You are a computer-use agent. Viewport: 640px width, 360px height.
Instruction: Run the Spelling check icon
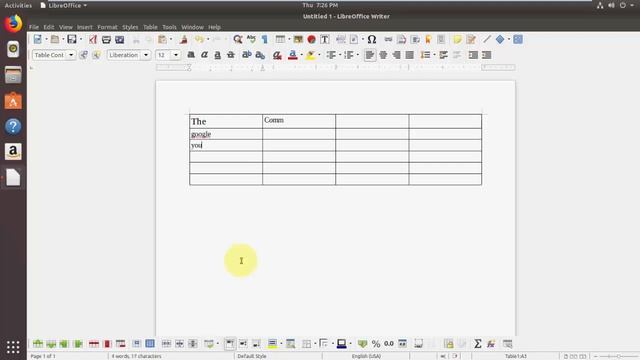(251, 40)
